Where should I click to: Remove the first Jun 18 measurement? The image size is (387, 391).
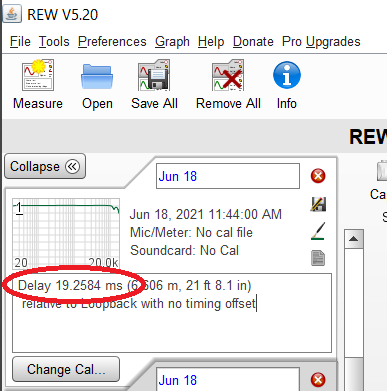pos(318,176)
